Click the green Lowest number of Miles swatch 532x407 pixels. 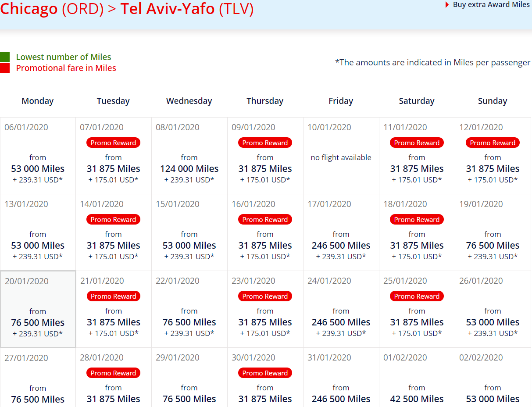[5, 57]
